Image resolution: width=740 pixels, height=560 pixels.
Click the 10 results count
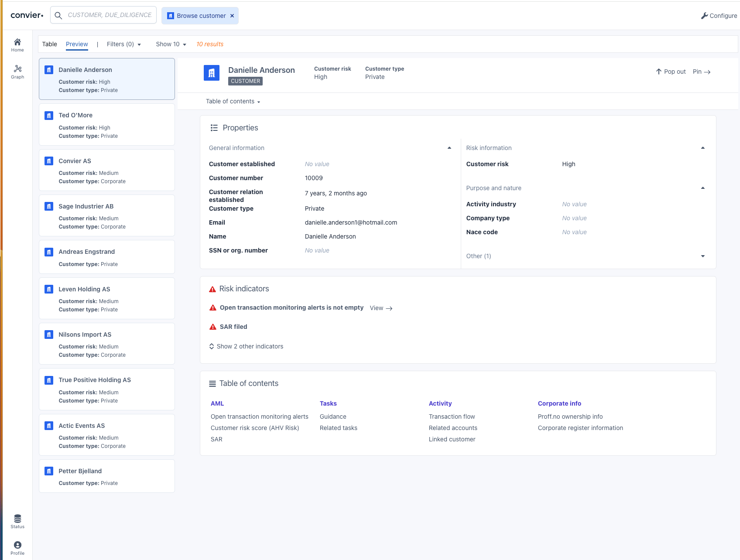tap(210, 44)
